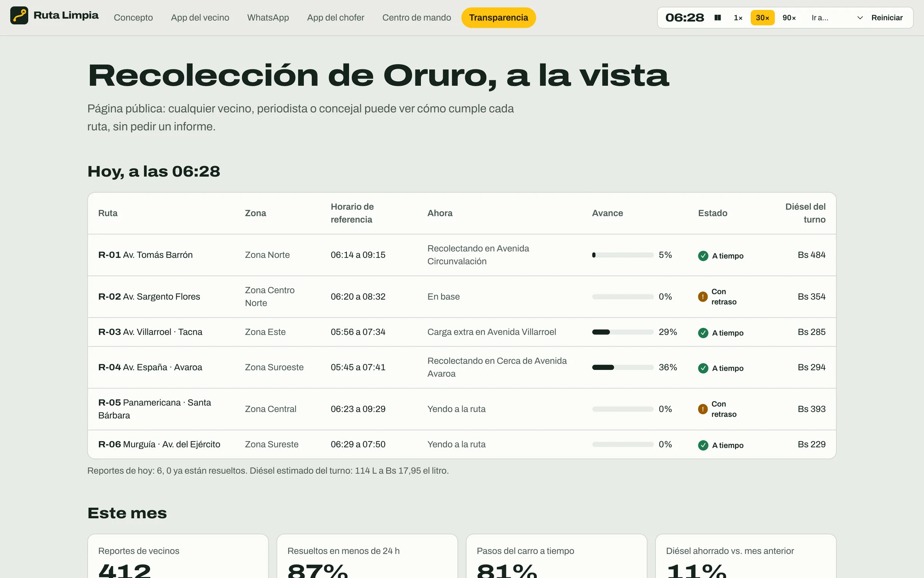The height and width of the screenshot is (578, 924).
Task: Set simulation speed to 1×
Action: tap(738, 18)
